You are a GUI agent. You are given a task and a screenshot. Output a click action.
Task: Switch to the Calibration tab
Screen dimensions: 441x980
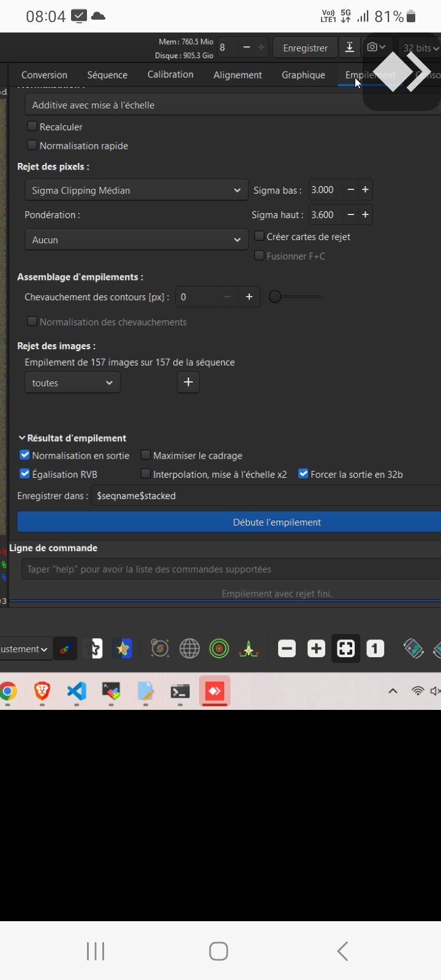[170, 74]
